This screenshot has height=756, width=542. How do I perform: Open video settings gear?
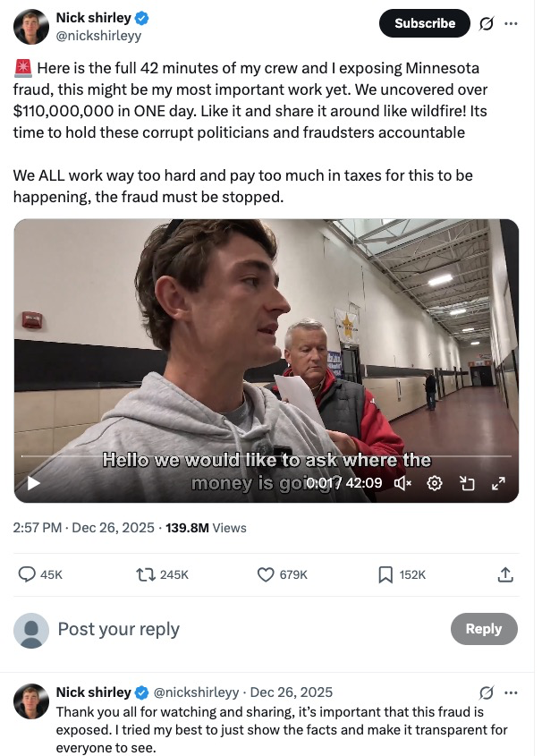tap(435, 483)
